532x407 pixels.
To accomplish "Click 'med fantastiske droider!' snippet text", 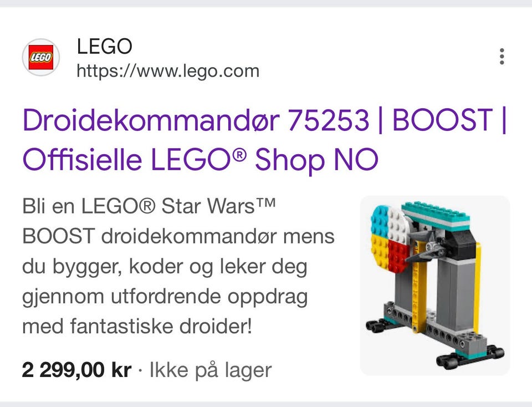I will point(137,326).
